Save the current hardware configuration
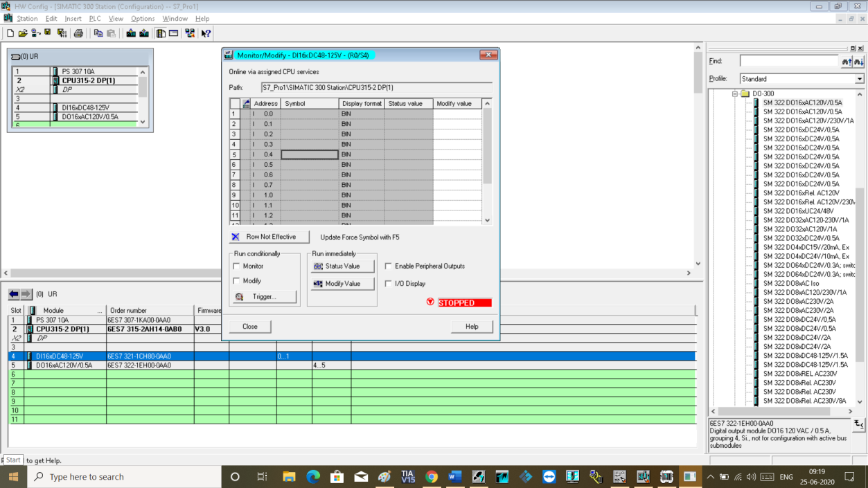This screenshot has width=868, height=488. [48, 33]
